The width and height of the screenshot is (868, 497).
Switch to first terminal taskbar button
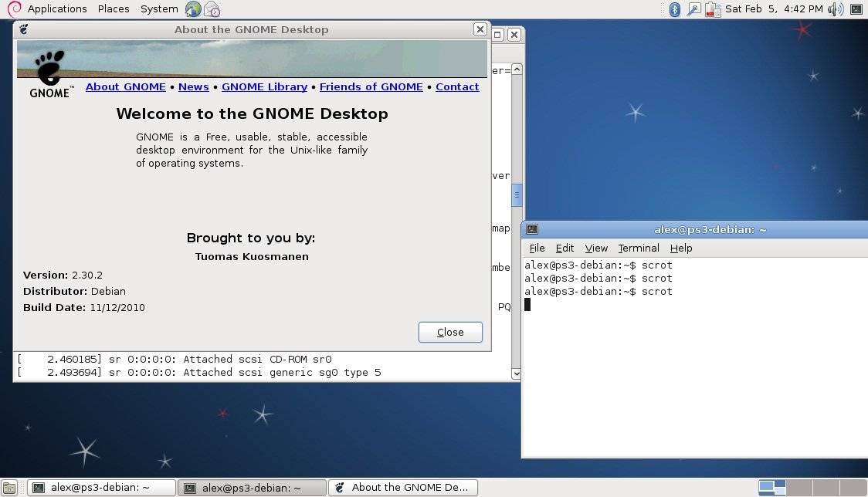[101, 488]
